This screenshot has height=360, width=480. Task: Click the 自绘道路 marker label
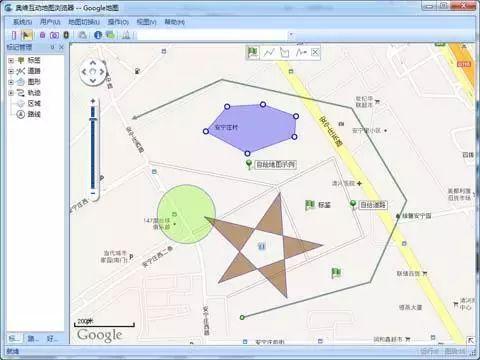[x=373, y=205]
